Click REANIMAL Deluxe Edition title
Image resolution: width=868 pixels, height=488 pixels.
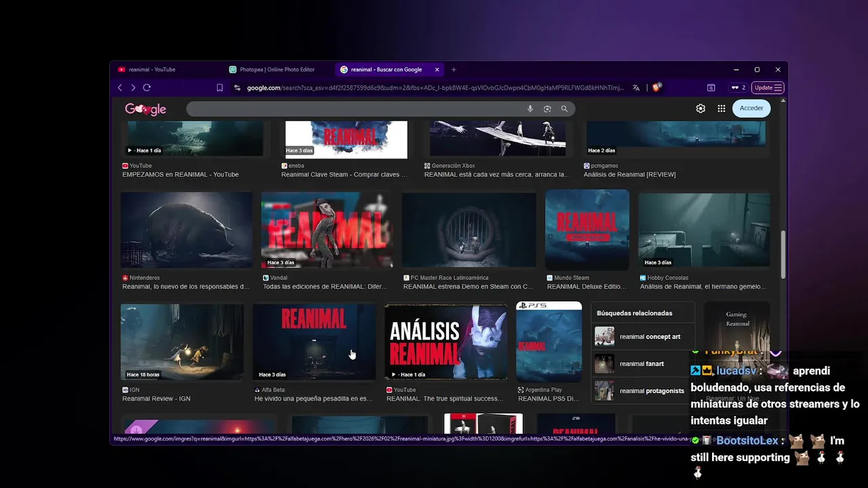tap(587, 286)
